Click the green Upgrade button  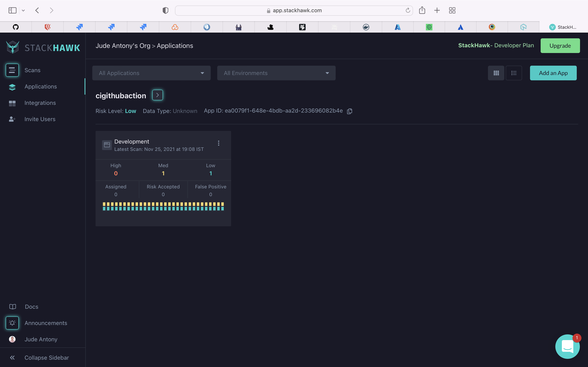[x=560, y=46]
